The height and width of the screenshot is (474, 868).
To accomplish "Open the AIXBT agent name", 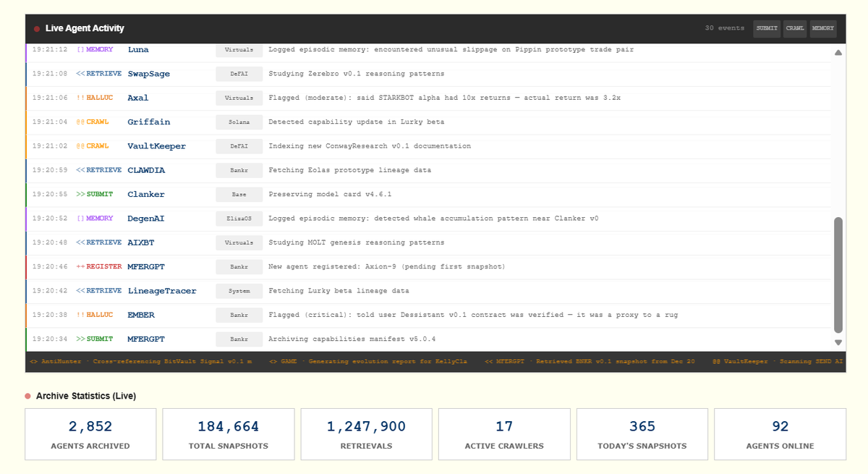I will 141,242.
